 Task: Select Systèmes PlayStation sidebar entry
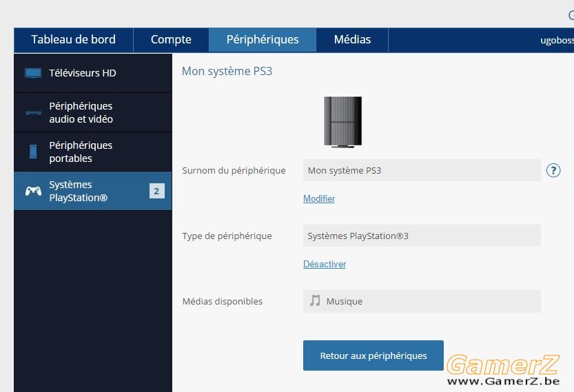[93, 191]
